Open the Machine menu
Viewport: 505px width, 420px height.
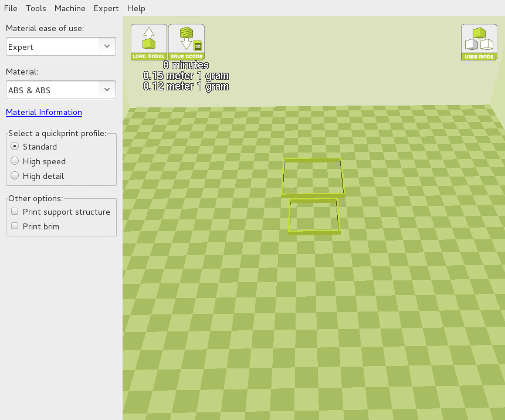coord(70,8)
